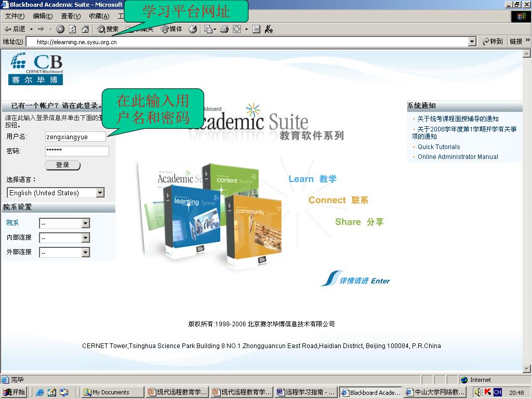Open the 搜索 search toolbar button
This screenshot has width=532, height=399.
tap(108, 29)
